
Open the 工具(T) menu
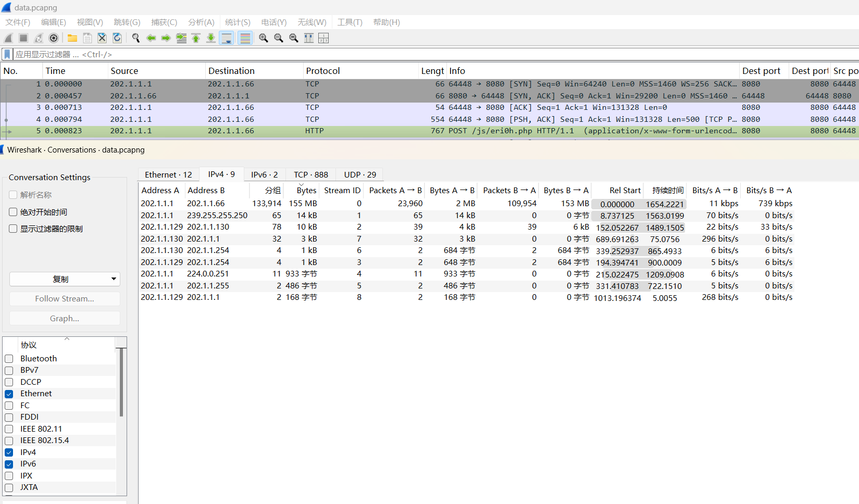(x=350, y=22)
